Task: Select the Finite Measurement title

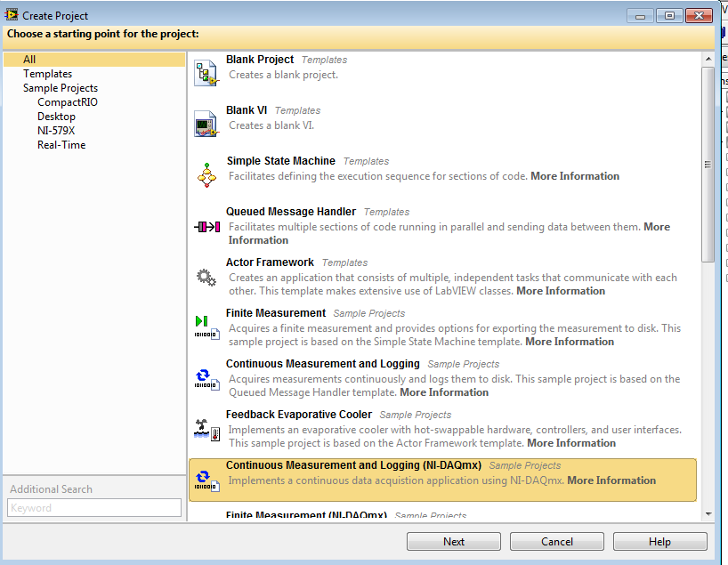Action: (276, 313)
